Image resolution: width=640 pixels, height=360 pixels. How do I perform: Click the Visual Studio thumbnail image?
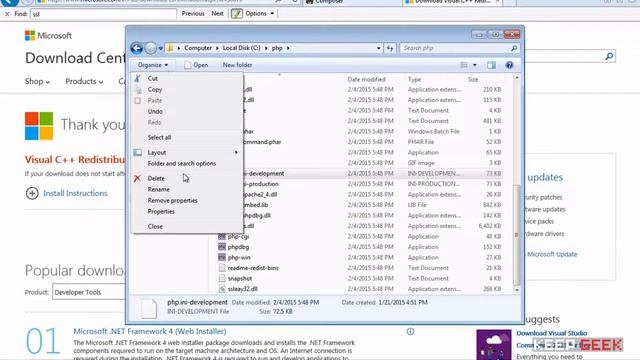[x=493, y=344]
